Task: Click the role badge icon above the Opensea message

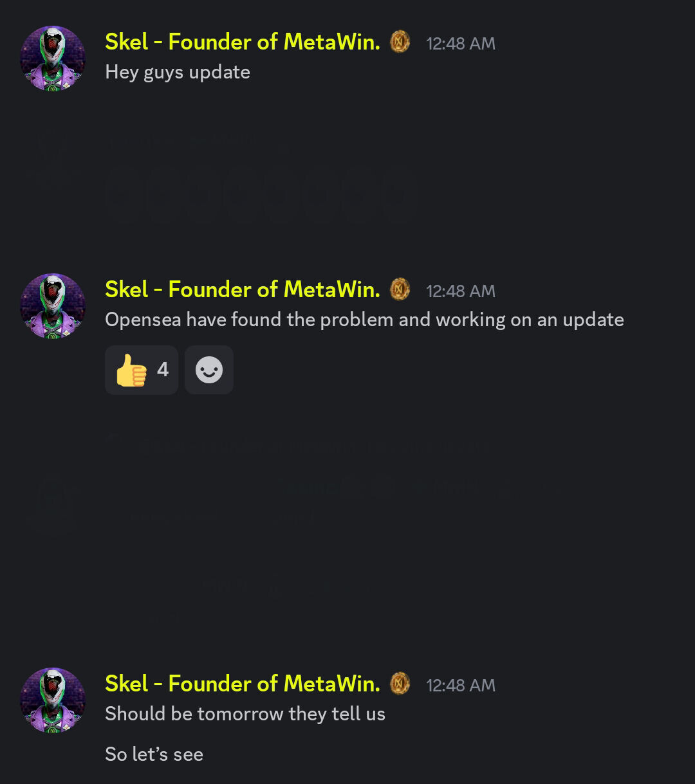Action: pos(400,289)
